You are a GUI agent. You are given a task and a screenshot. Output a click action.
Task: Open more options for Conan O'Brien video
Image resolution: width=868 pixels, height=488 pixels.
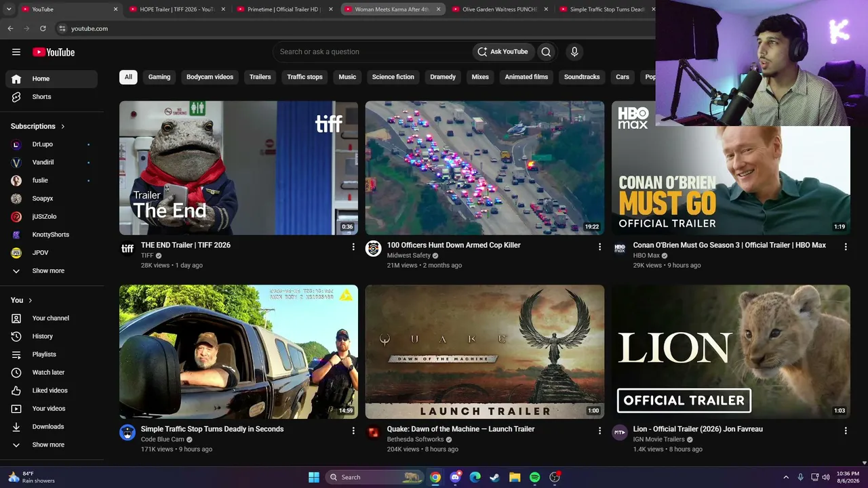[x=846, y=247]
